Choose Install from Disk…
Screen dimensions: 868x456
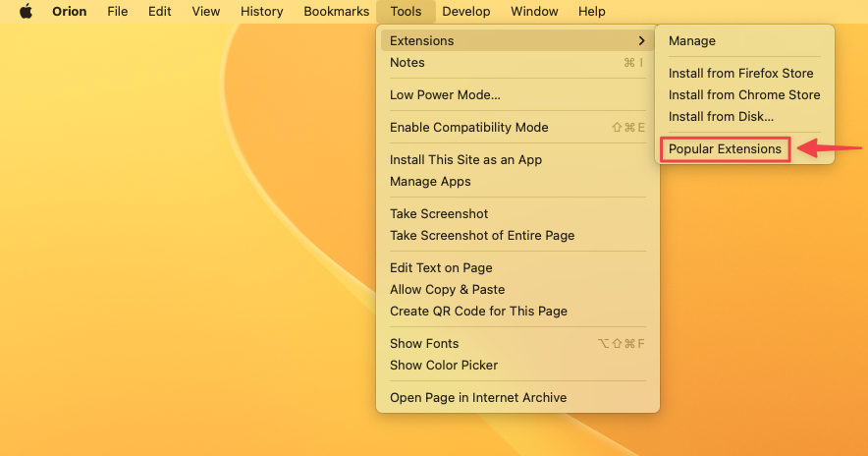(x=744, y=116)
